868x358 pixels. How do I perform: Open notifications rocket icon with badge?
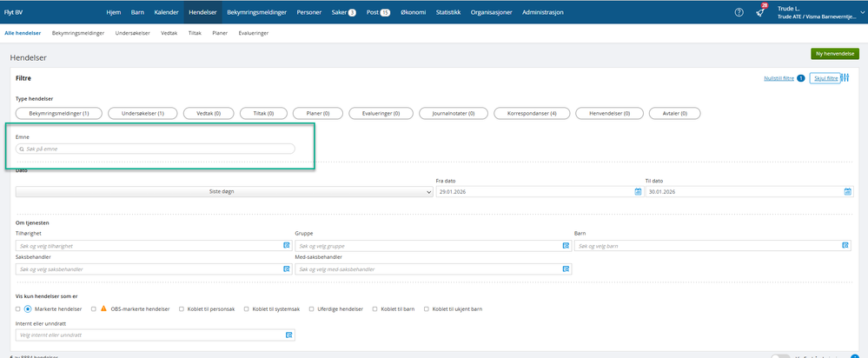(x=760, y=12)
